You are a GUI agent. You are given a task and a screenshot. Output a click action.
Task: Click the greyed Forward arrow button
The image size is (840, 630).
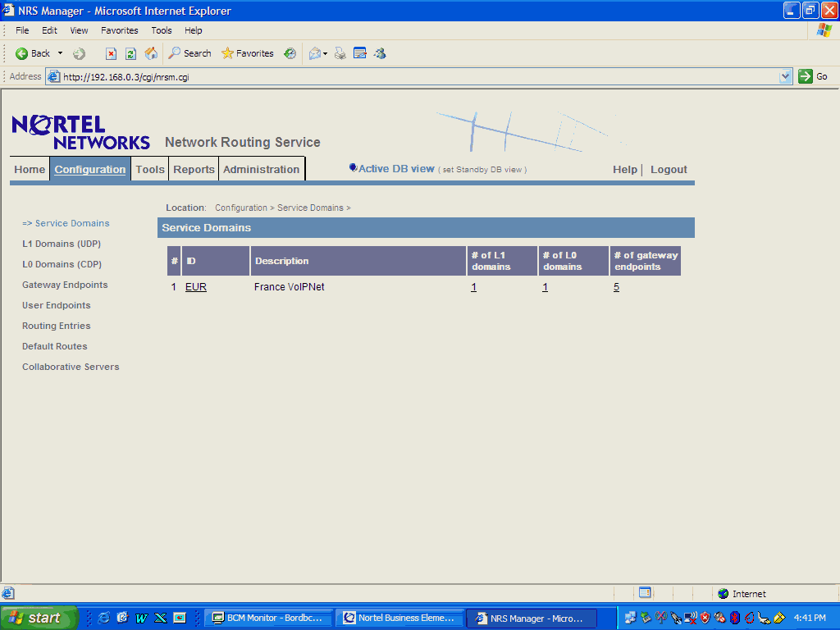pos(80,53)
